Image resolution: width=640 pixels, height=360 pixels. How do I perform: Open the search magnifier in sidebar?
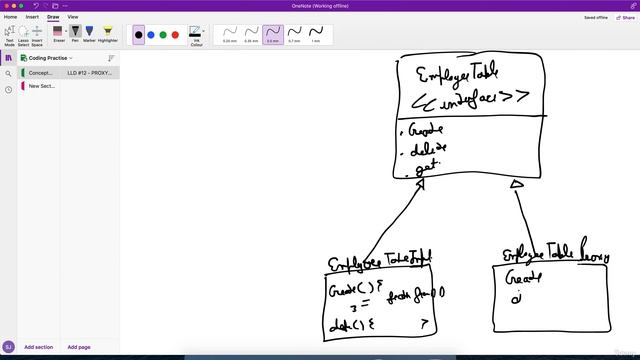(8, 74)
